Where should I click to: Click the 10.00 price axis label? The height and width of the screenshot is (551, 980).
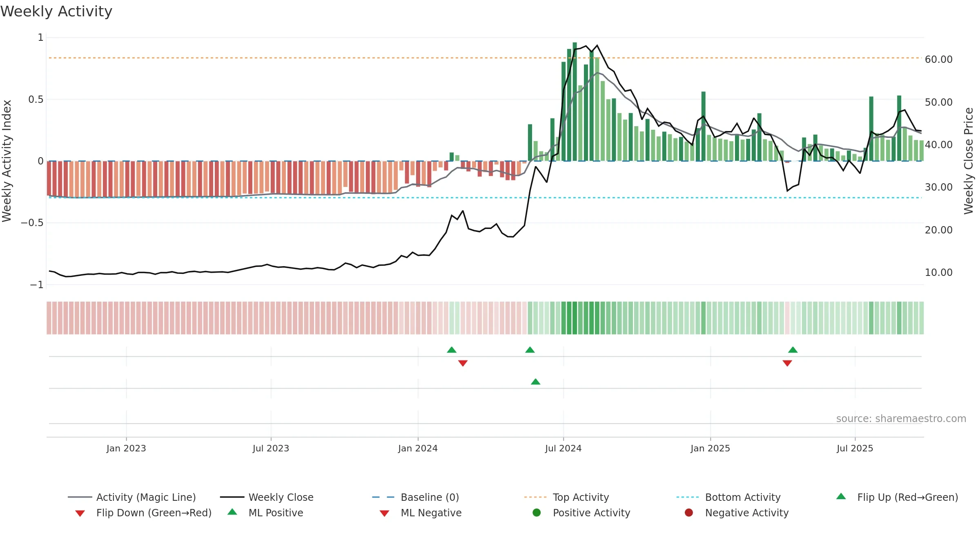[938, 272]
